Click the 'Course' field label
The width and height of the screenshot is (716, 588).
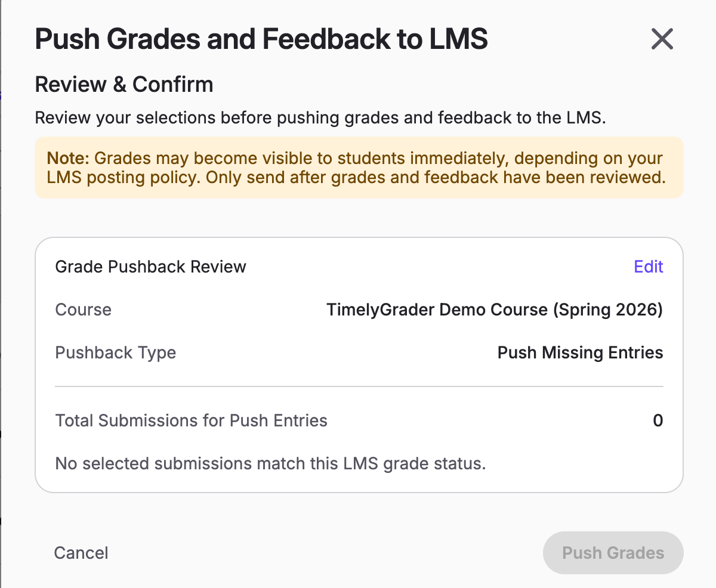coord(84,310)
